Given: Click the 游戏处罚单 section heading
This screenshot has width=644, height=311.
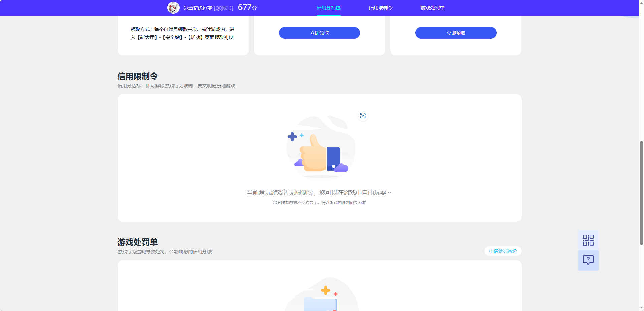Looking at the screenshot, I should pyautogui.click(x=137, y=242).
